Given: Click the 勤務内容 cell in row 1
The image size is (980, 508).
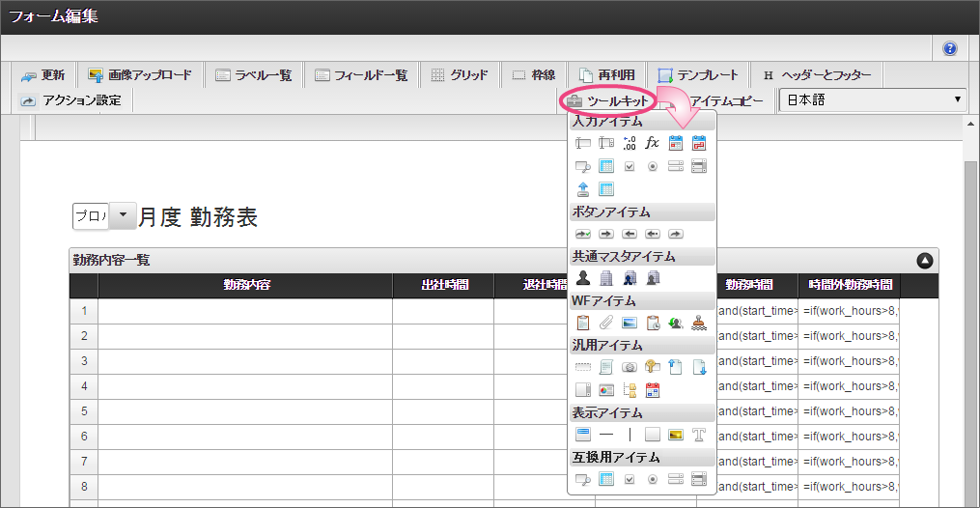Looking at the screenshot, I should pos(245,311).
